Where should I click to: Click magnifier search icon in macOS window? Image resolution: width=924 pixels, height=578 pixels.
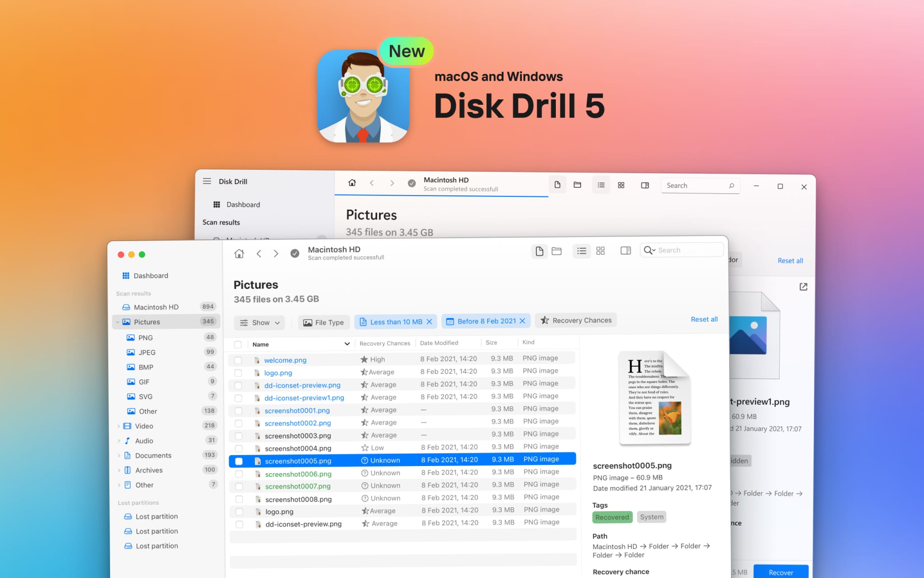(x=649, y=250)
